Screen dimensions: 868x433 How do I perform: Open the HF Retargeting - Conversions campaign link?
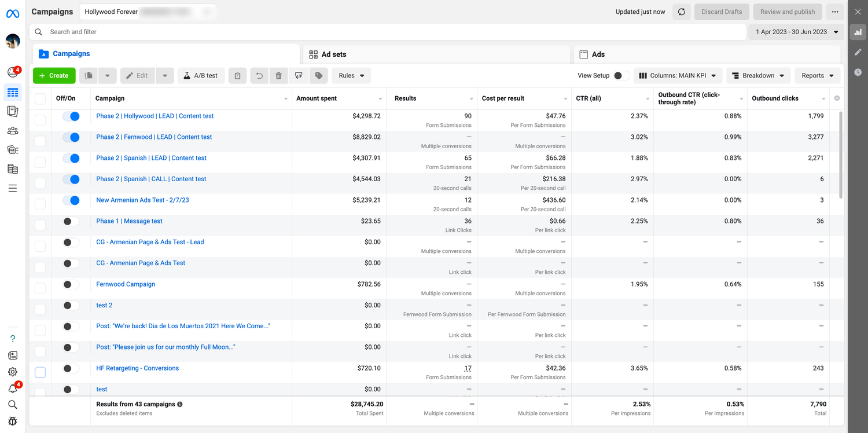tap(137, 368)
